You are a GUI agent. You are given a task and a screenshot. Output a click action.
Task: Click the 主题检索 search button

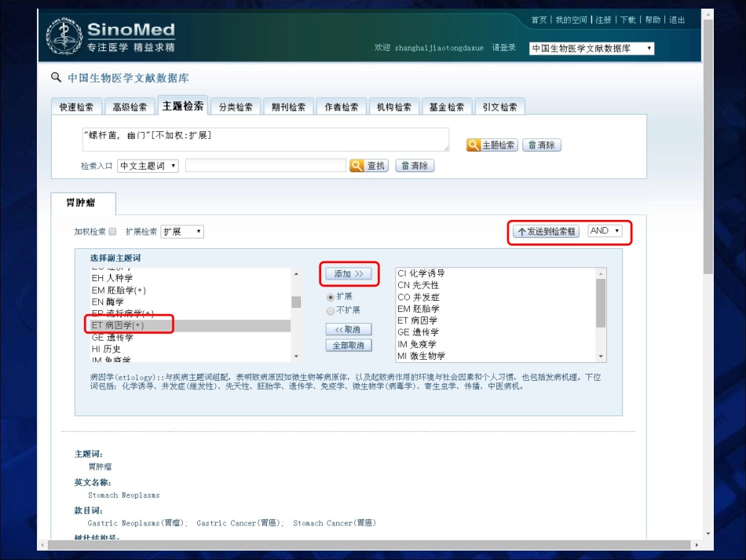tap(492, 145)
